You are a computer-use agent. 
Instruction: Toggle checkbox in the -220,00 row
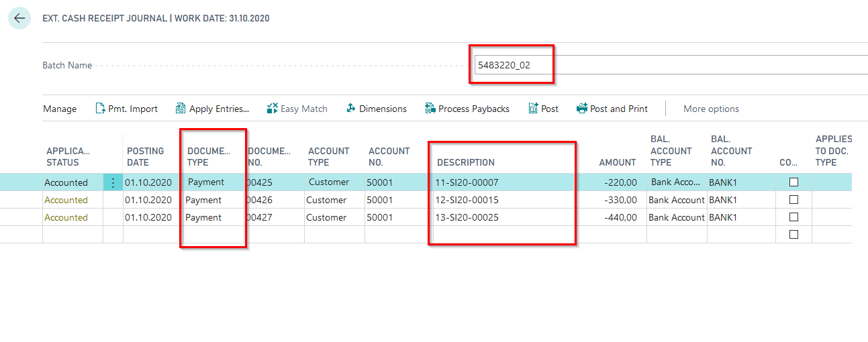click(x=793, y=182)
